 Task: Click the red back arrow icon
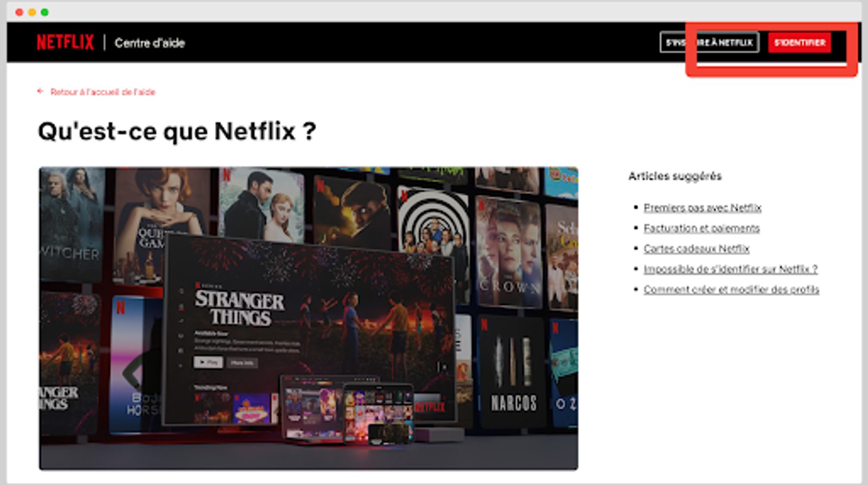[x=40, y=91]
